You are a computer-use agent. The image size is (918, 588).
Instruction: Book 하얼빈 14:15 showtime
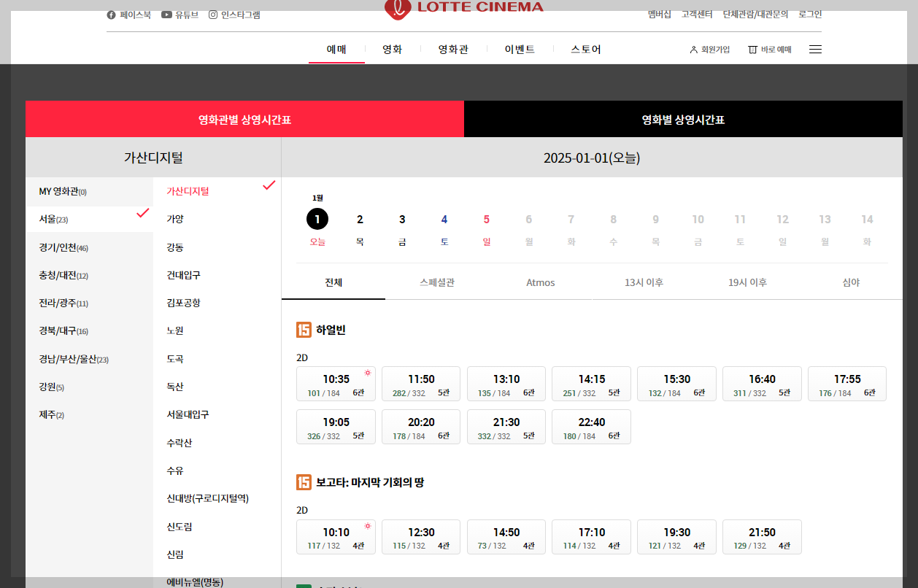click(592, 384)
